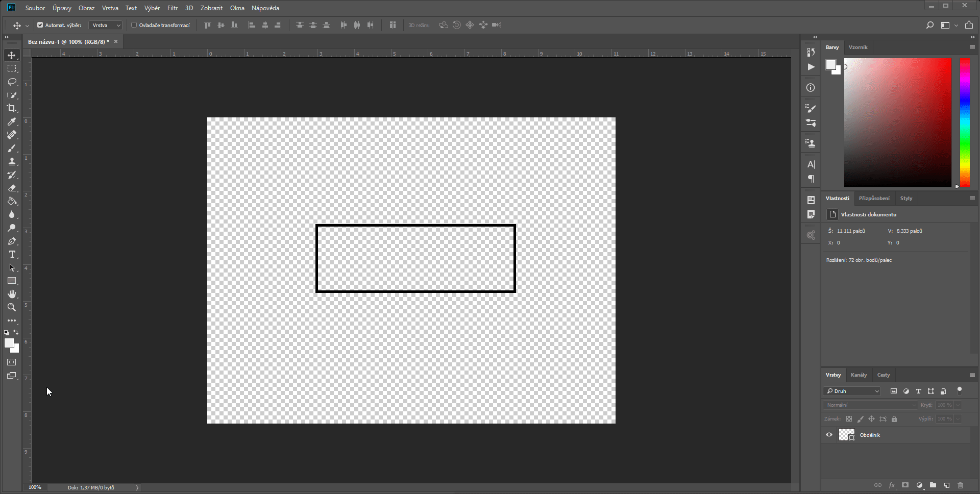Uncheck Automat. výběr checkbox
980x494 pixels.
pos(40,25)
